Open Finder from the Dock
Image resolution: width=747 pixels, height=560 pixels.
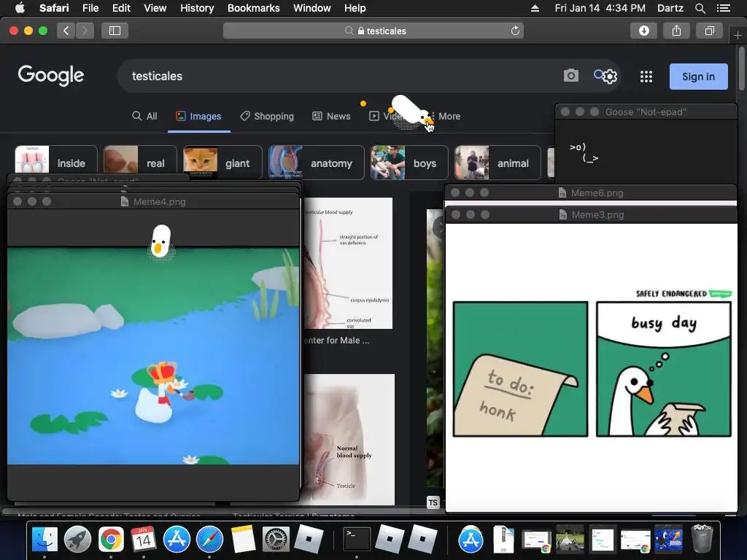[x=44, y=540]
